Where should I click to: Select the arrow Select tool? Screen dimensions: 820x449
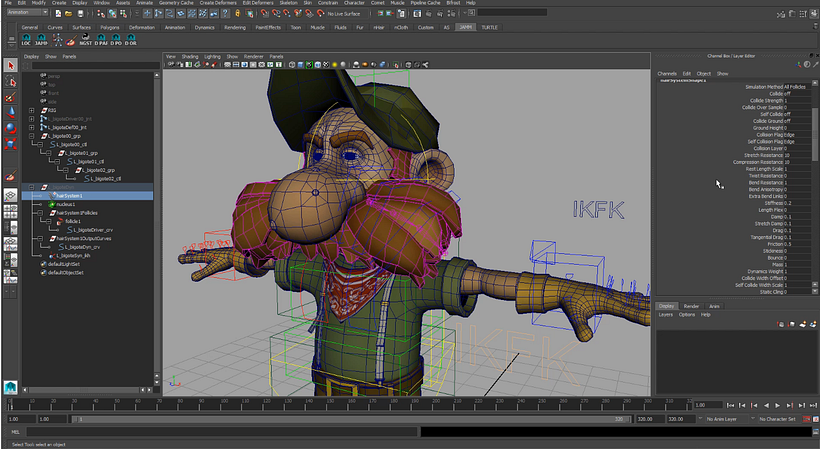point(10,66)
